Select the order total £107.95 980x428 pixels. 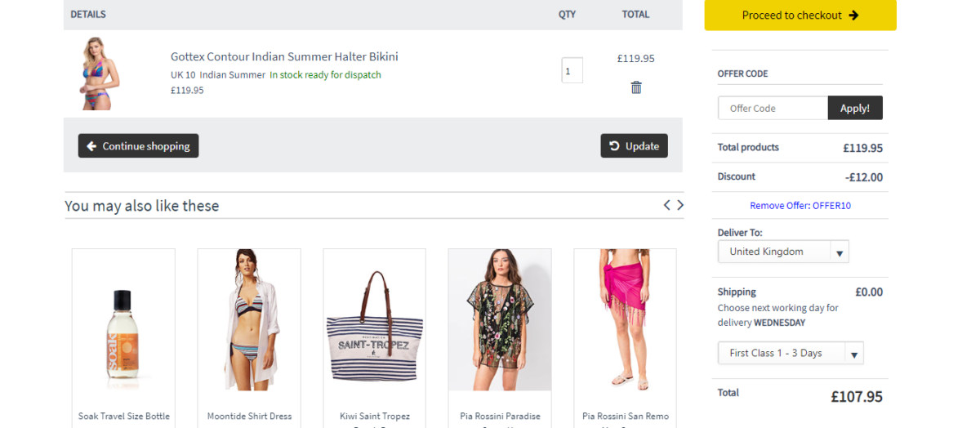857,397
